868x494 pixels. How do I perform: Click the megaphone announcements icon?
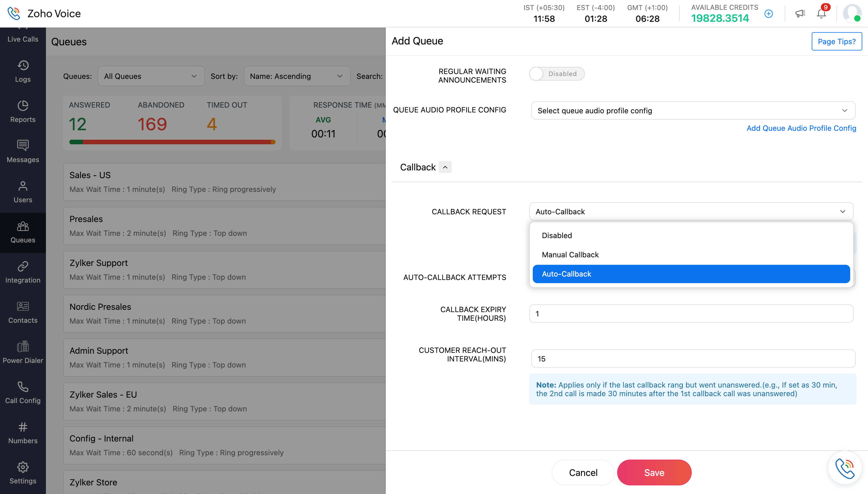click(800, 13)
